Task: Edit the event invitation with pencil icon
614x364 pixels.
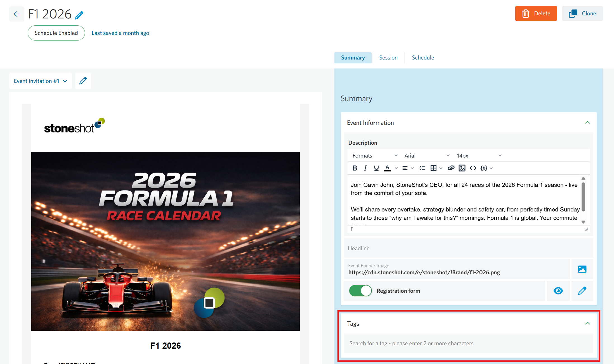Action: tap(83, 81)
